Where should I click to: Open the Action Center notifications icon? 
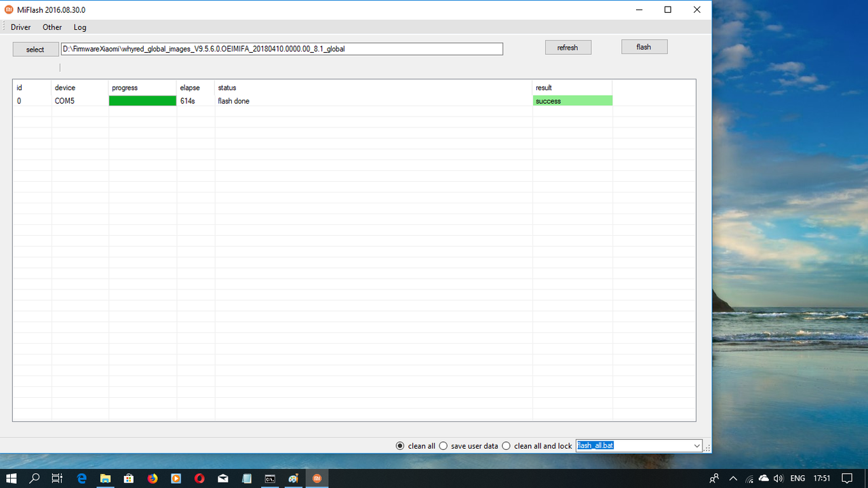coord(846,479)
